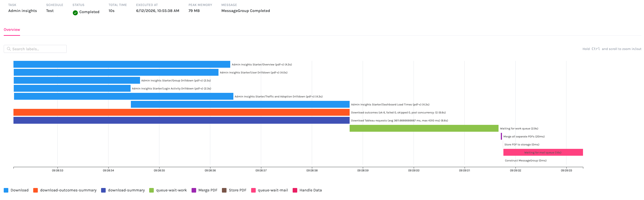The image size is (644, 200).
Task: Click the Download Tableau requests indigo bar
Action: 182,120
